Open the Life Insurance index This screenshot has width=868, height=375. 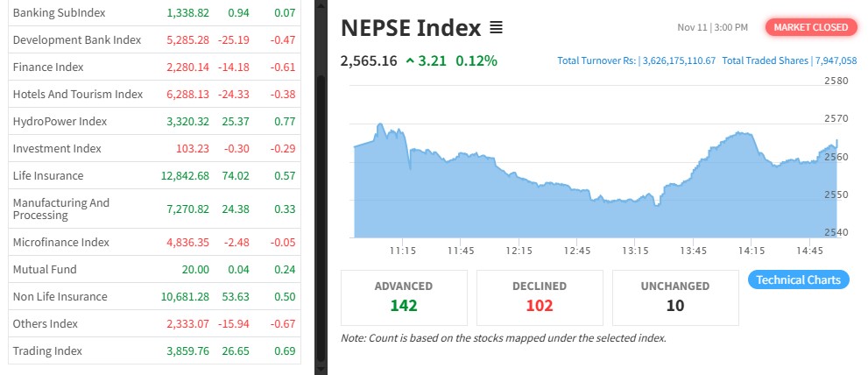[48, 175]
